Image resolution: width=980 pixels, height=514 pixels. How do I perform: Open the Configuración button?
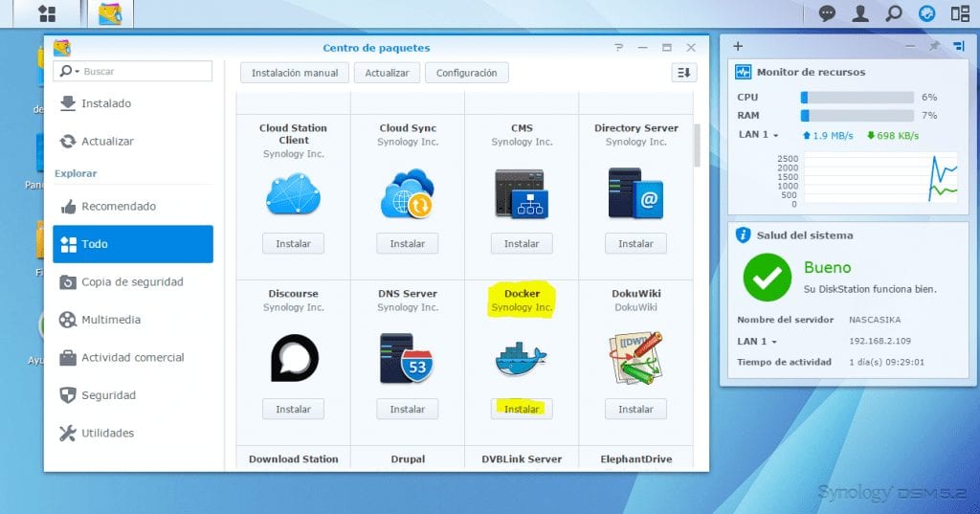tap(466, 73)
